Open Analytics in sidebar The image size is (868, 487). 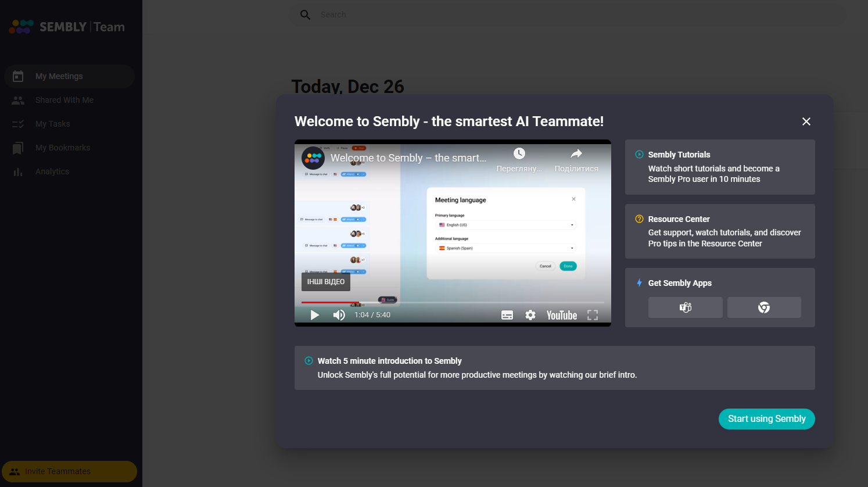click(70, 171)
